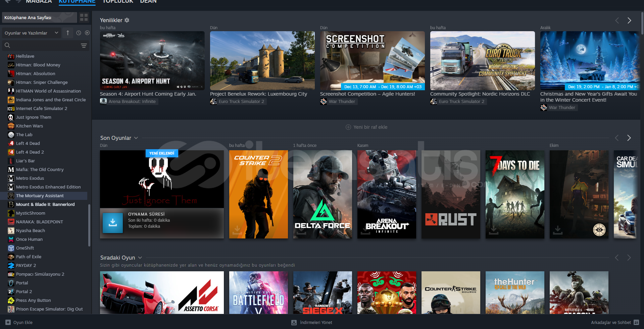Open the Yenilikler settings gear
Image resolution: width=644 pixels, height=329 pixels.
[x=127, y=20]
